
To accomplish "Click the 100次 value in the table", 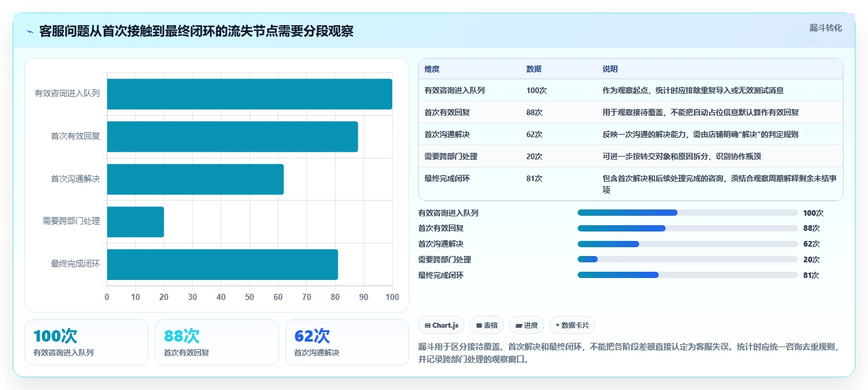I will click(537, 91).
